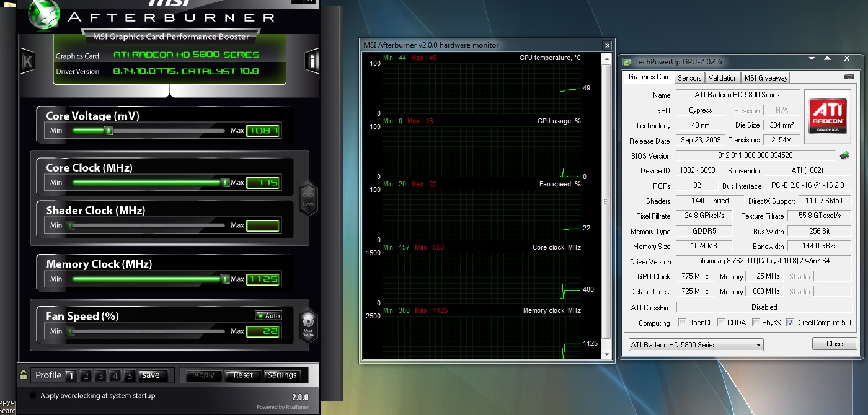Screen dimensions: 868x415
Task: Select profile slot 2
Action: click(86, 375)
